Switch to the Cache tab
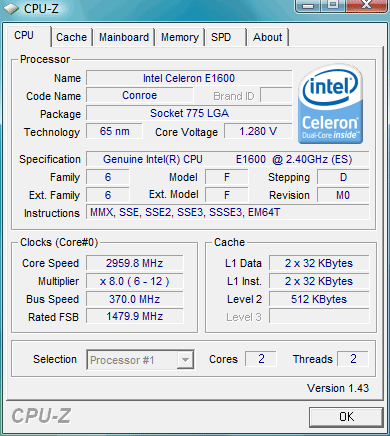The image size is (390, 436). click(x=71, y=37)
